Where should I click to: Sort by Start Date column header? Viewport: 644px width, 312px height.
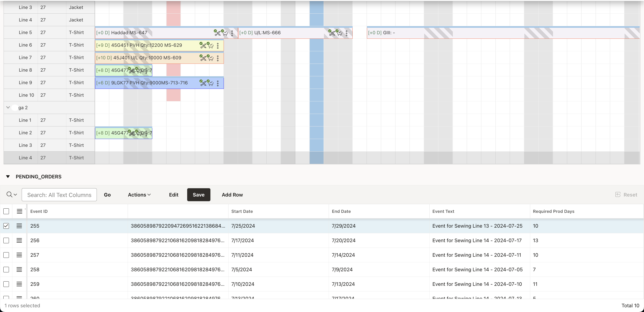[242, 212]
